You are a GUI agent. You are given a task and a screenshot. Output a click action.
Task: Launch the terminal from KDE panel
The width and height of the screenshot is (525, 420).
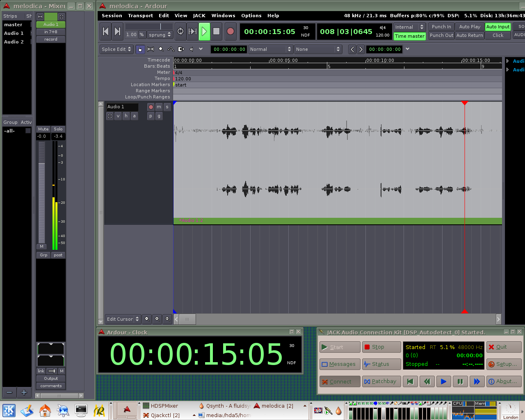coord(81,410)
